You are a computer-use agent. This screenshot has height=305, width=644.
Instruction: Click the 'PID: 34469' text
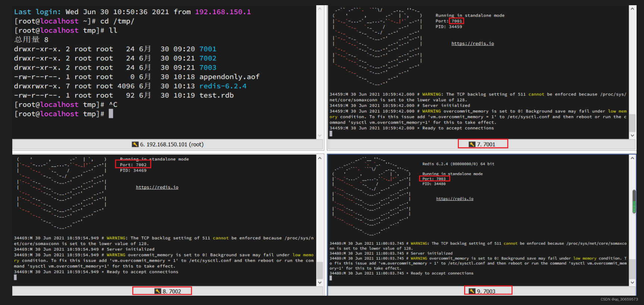point(133,171)
